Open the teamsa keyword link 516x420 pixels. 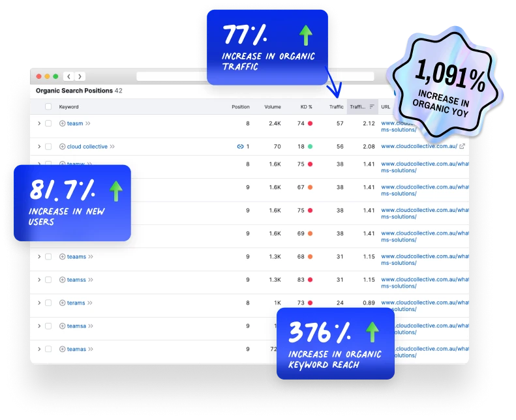coord(76,326)
